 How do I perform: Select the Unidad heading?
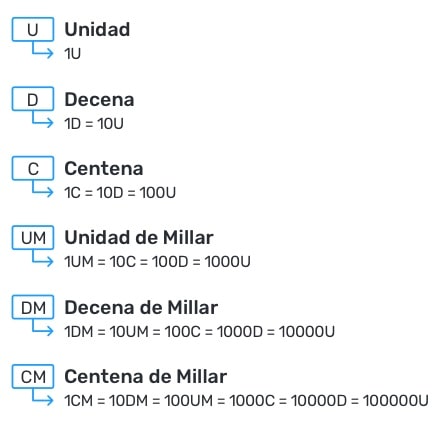(97, 29)
